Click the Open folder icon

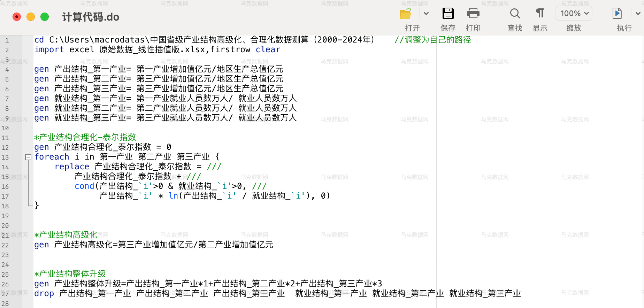pos(406,14)
